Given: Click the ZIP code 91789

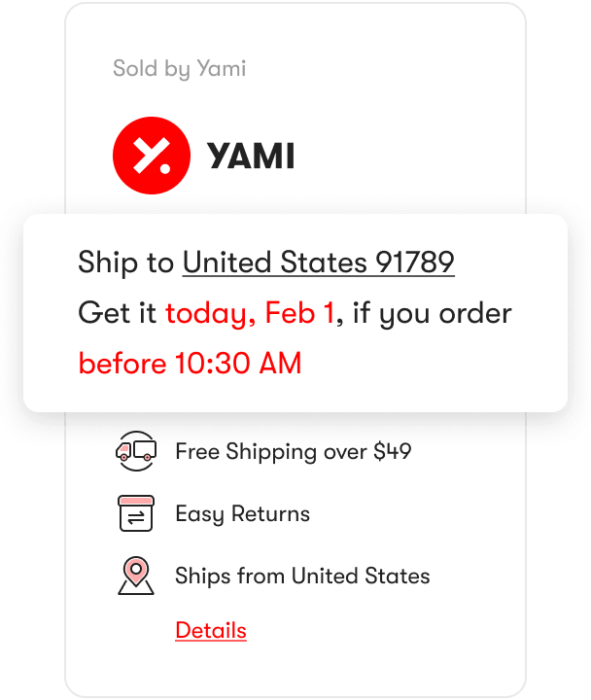Looking at the screenshot, I should tap(415, 262).
